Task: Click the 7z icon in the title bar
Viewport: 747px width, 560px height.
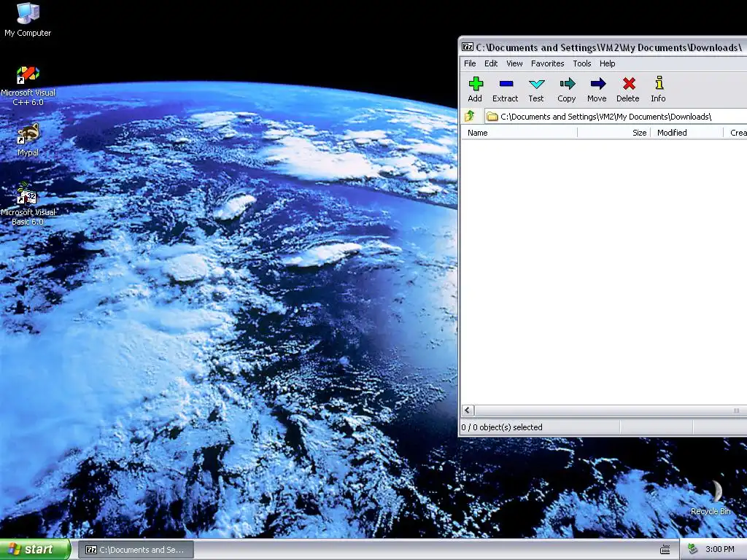Action: click(x=468, y=47)
